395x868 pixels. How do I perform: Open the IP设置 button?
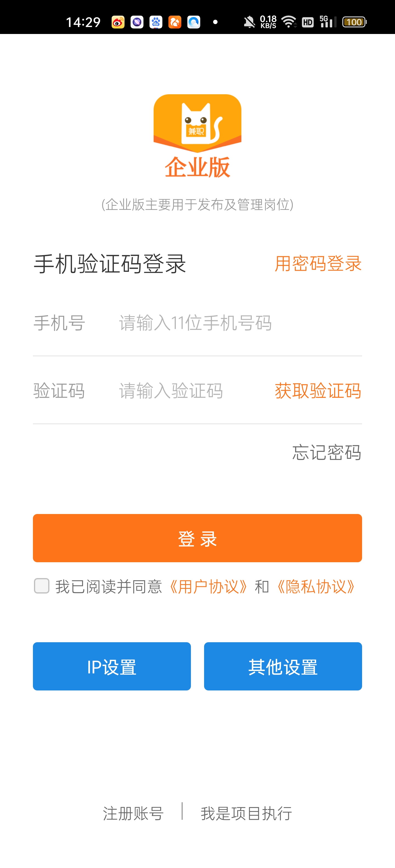click(x=112, y=666)
